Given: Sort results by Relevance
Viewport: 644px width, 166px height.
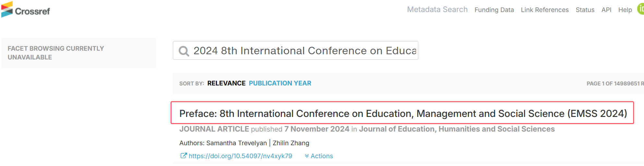Looking at the screenshot, I should 226,83.
